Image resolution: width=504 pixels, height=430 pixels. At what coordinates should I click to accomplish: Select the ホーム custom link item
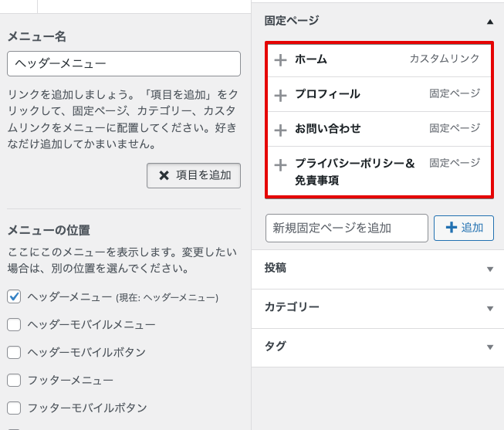[311, 59]
